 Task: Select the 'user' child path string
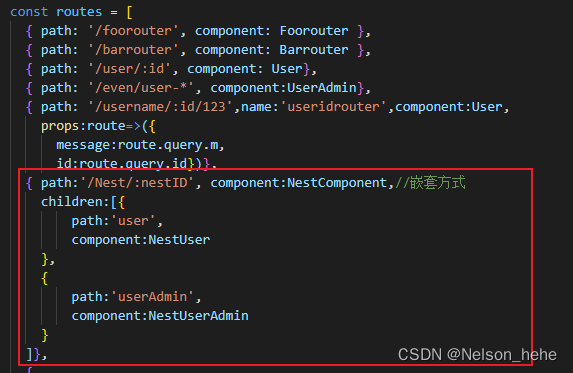(x=133, y=221)
